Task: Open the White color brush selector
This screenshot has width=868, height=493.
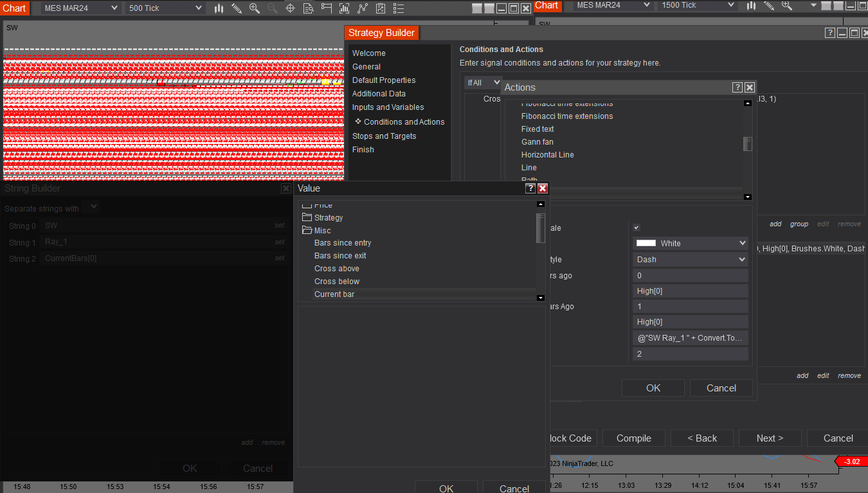Action: (690, 244)
